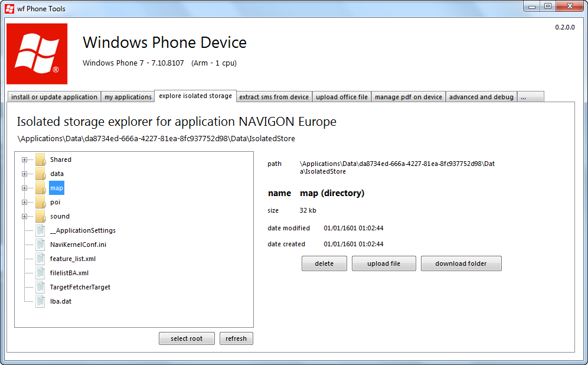
Task: Click the poi folder icon
Action: (x=41, y=202)
